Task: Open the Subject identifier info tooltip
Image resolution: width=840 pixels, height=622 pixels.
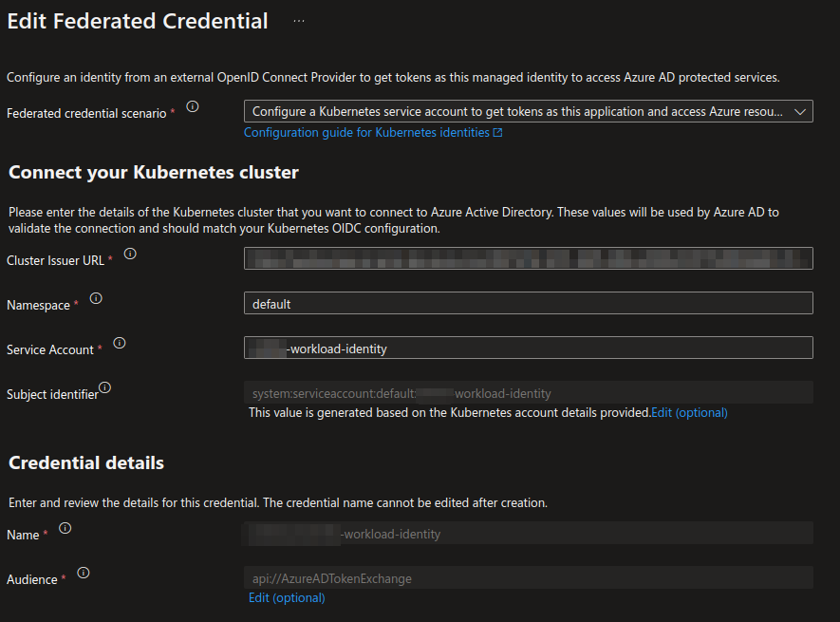Action: tap(104, 387)
